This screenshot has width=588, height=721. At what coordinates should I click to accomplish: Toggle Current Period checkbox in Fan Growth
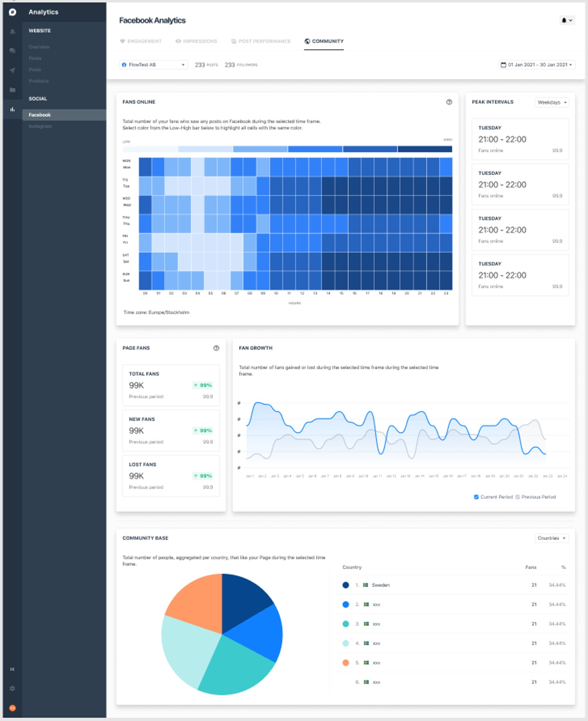click(476, 497)
